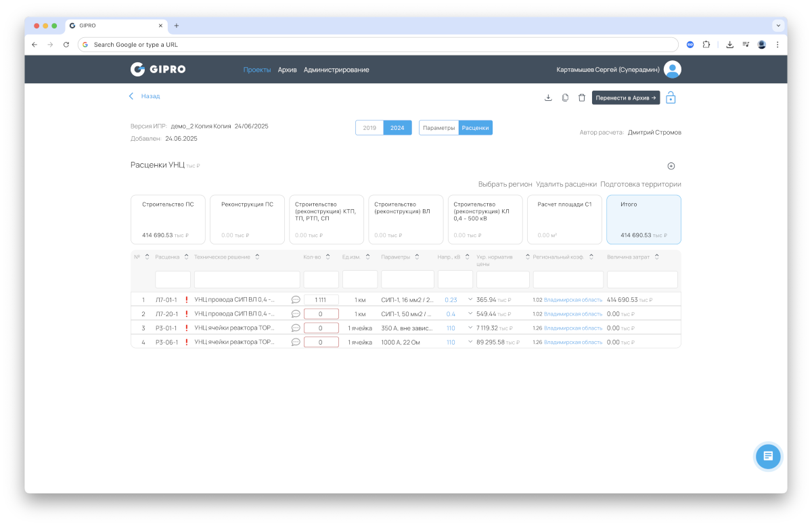Open the browser media control icon
The image size is (812, 526).
point(746,45)
